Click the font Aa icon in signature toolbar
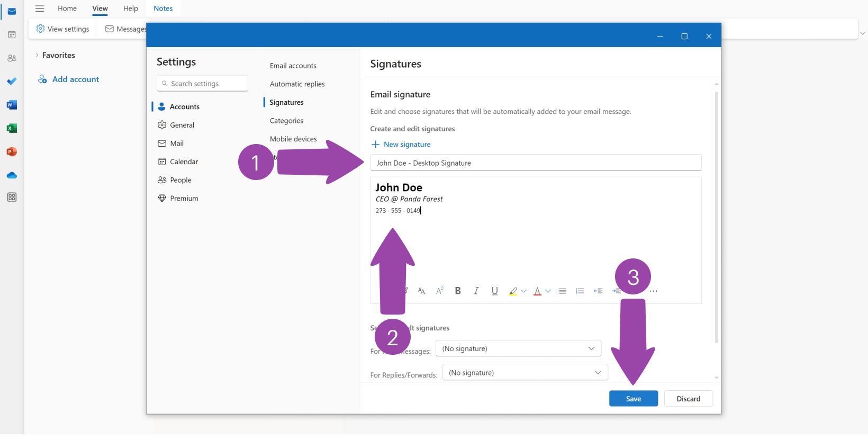The height and width of the screenshot is (439, 868). pos(421,291)
